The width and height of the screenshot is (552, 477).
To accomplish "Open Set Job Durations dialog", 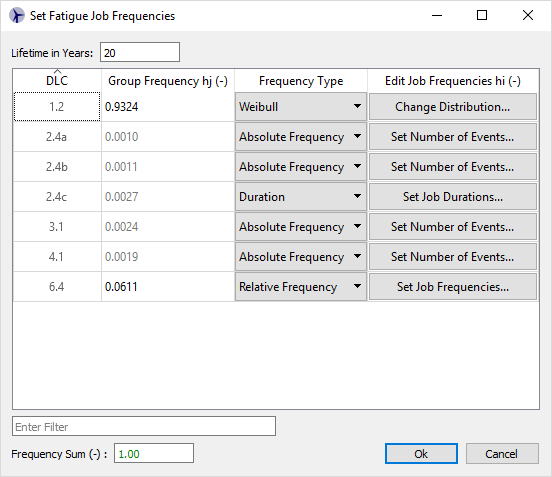I will (453, 196).
